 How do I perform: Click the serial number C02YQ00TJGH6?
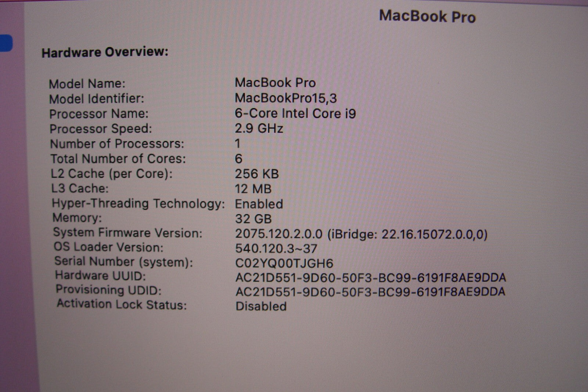coord(284,263)
